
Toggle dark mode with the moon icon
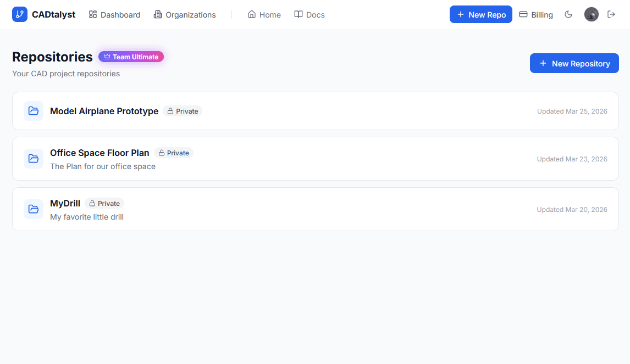point(568,14)
